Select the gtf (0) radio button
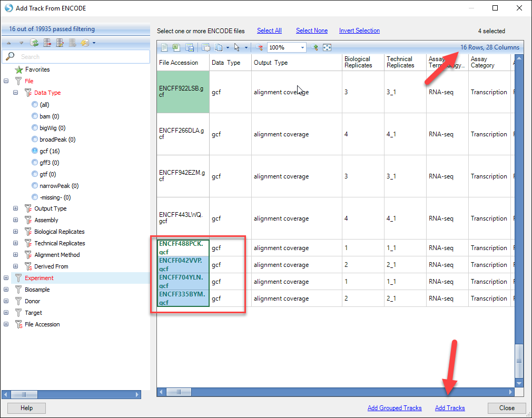This screenshot has width=532, height=418. 35,174
